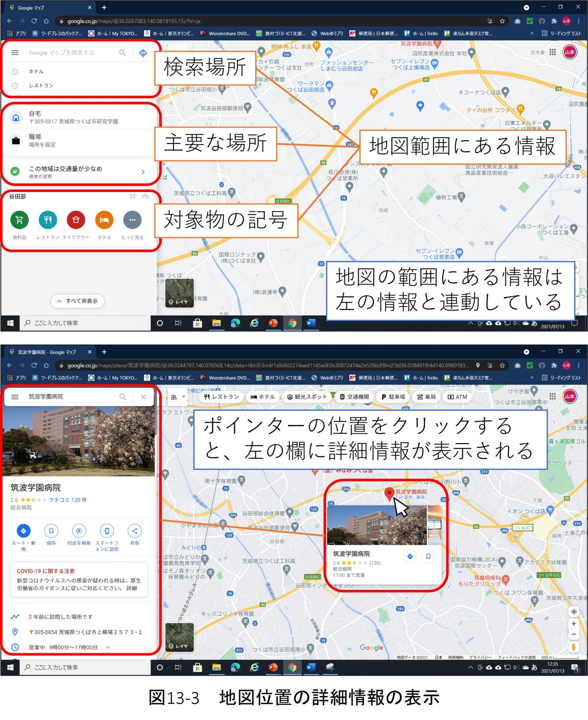Image resolution: width=588 pixels, height=720 pixels.
Task: Zoom out with the minus button on the 筑波学園病院 map
Action: (x=574, y=634)
